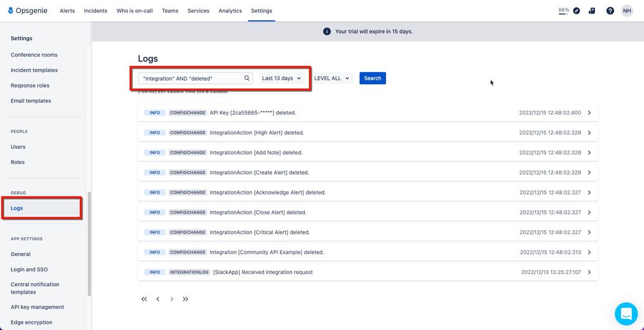Open Incident templates settings

pos(34,70)
